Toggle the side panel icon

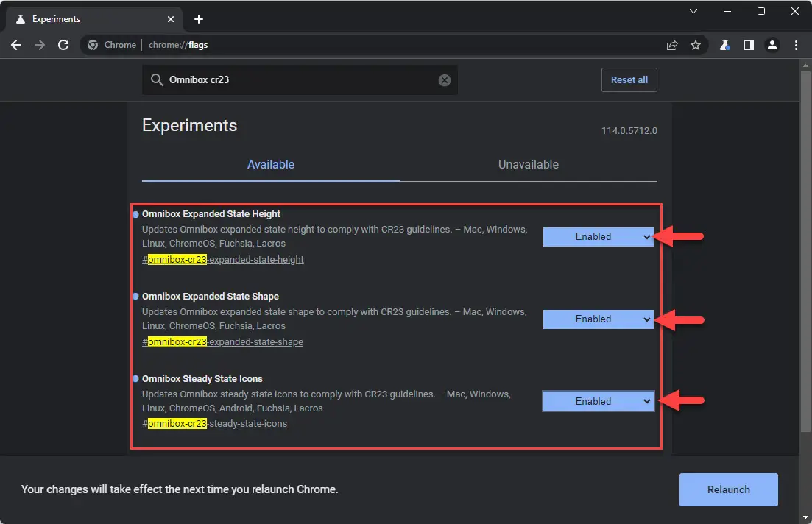(x=748, y=45)
